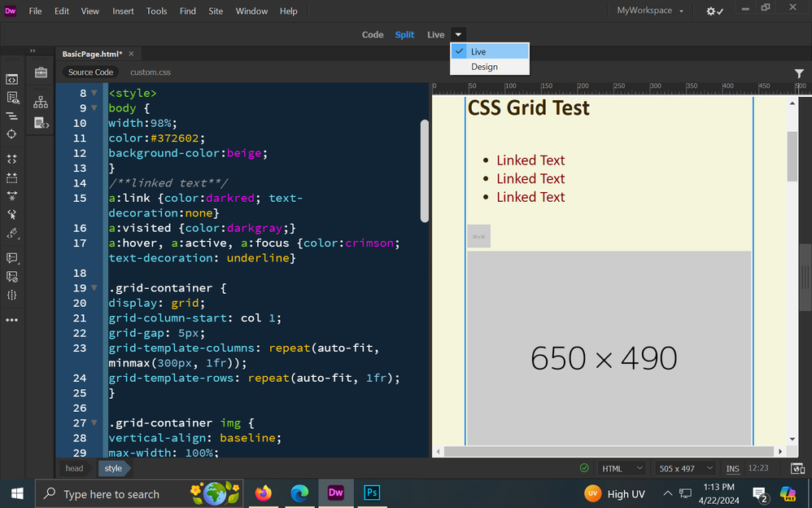Close the BasicPage.html tab
This screenshot has height=508, width=812.
coord(131,54)
